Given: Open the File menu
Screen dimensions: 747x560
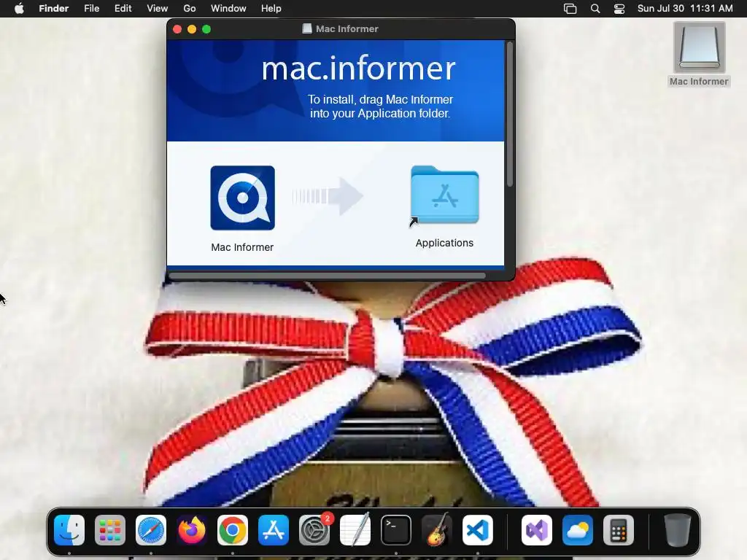Looking at the screenshot, I should (91, 9).
